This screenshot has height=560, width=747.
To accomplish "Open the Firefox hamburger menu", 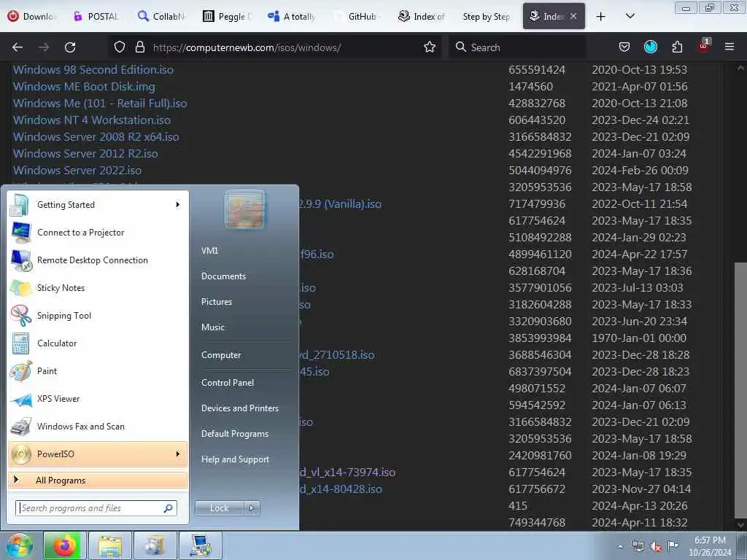I will 729,47.
